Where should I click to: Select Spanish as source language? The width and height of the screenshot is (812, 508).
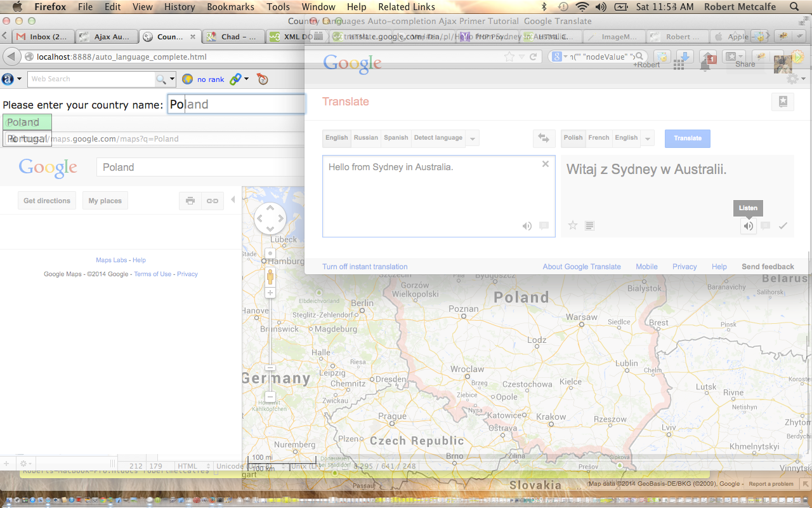click(396, 138)
